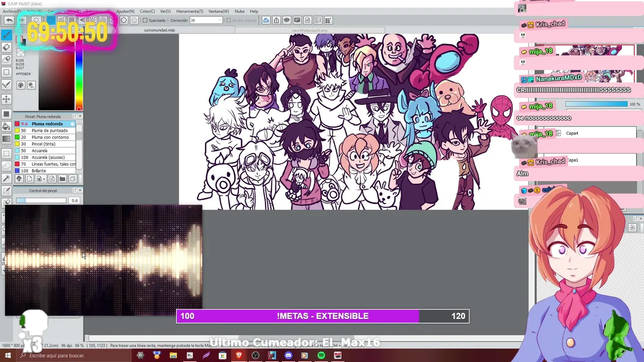Select the Pluma con contorno brush
The width and height of the screenshot is (644, 362).
[x=45, y=137]
